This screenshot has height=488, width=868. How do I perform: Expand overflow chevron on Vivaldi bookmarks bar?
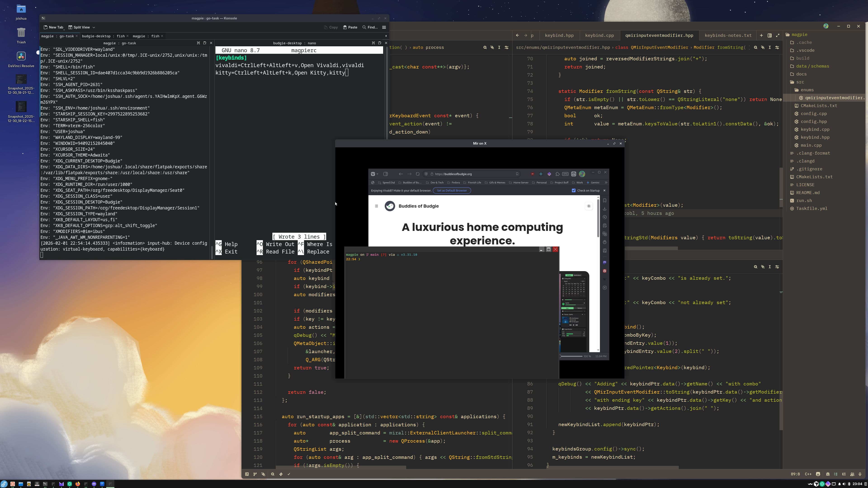tap(606, 183)
